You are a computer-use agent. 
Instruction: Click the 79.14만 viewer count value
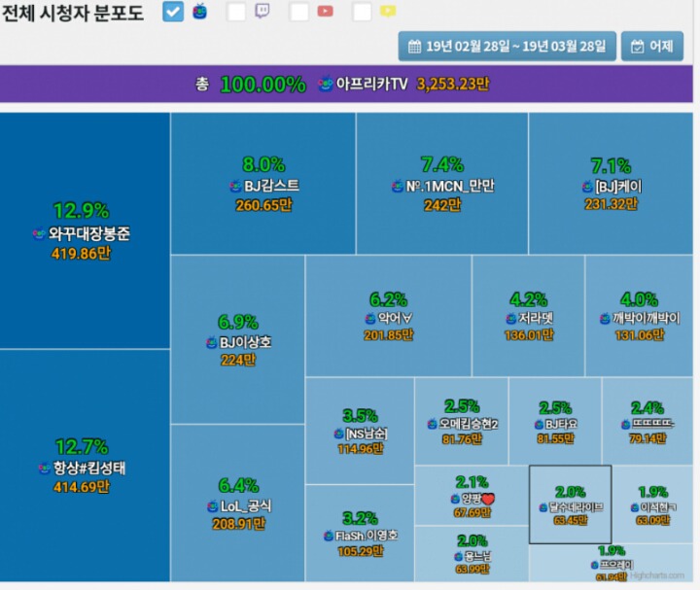pos(647,438)
